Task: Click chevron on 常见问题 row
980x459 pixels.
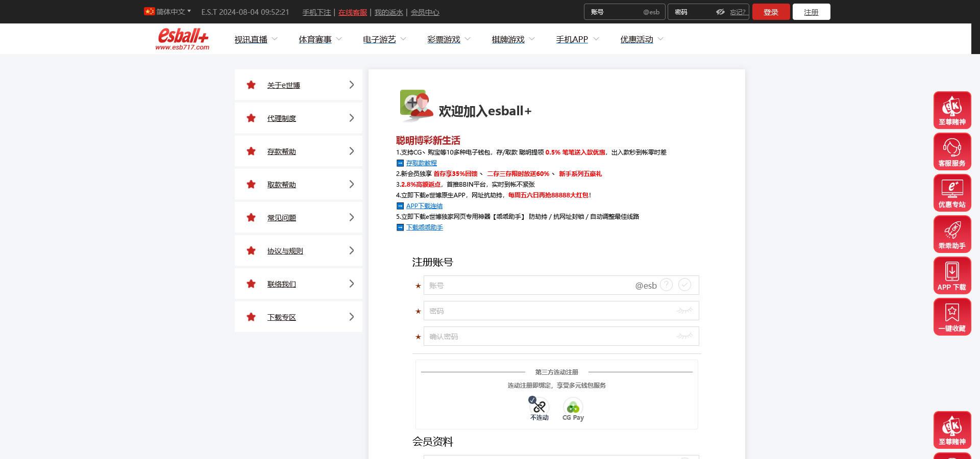Action: (x=351, y=217)
